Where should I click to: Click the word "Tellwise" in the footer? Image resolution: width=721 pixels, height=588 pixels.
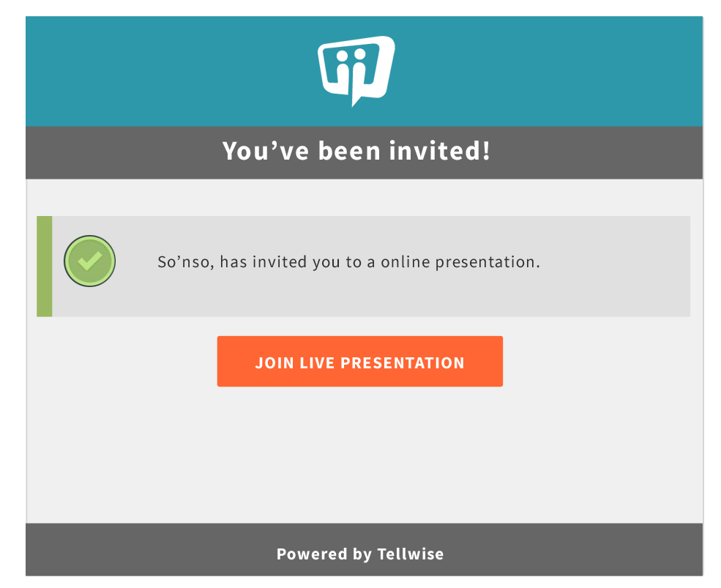(411, 554)
